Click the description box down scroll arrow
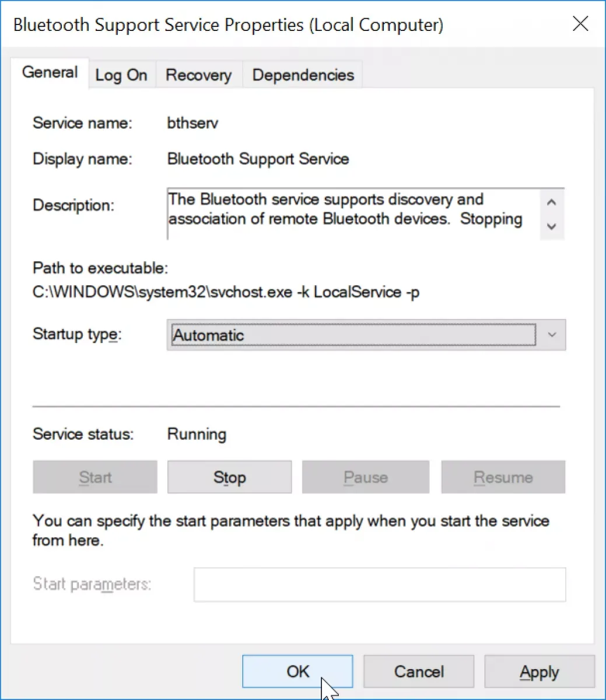The width and height of the screenshot is (606, 700). tap(552, 226)
